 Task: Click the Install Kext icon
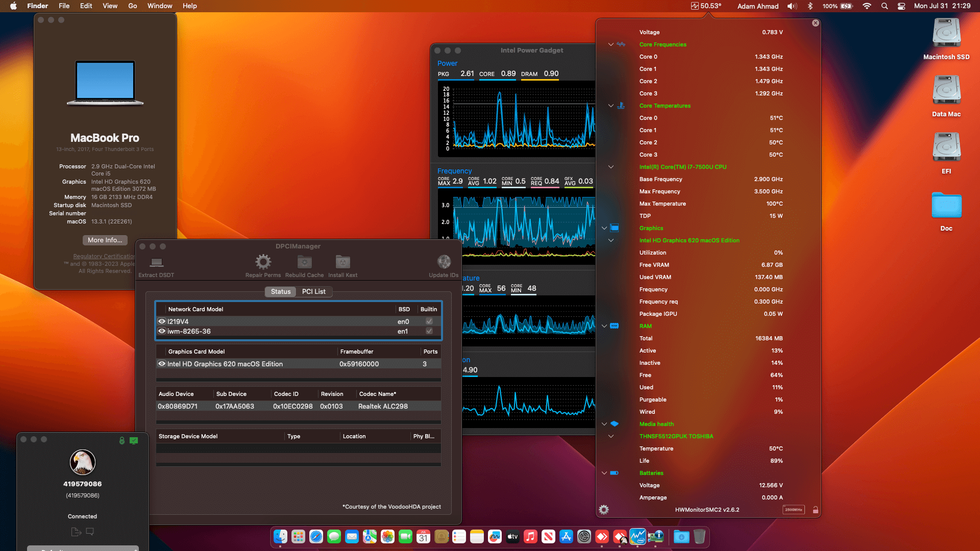[x=342, y=262]
